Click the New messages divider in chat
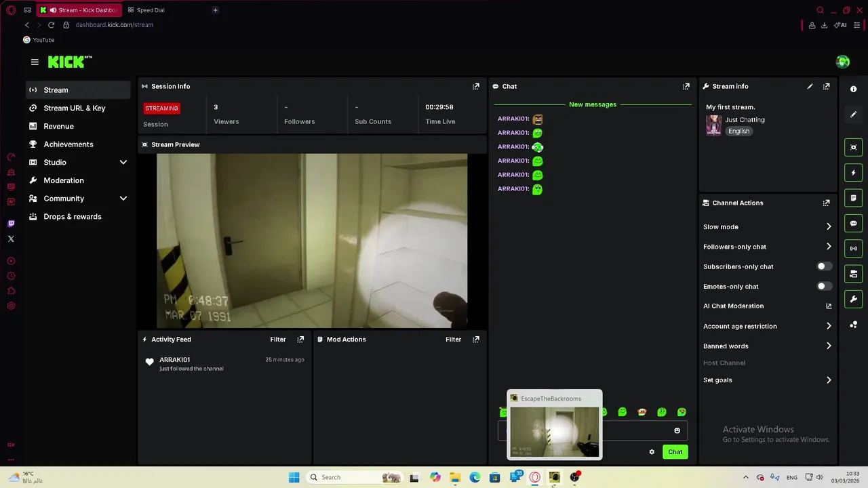Screen dimensions: 868x488 pos(593,104)
